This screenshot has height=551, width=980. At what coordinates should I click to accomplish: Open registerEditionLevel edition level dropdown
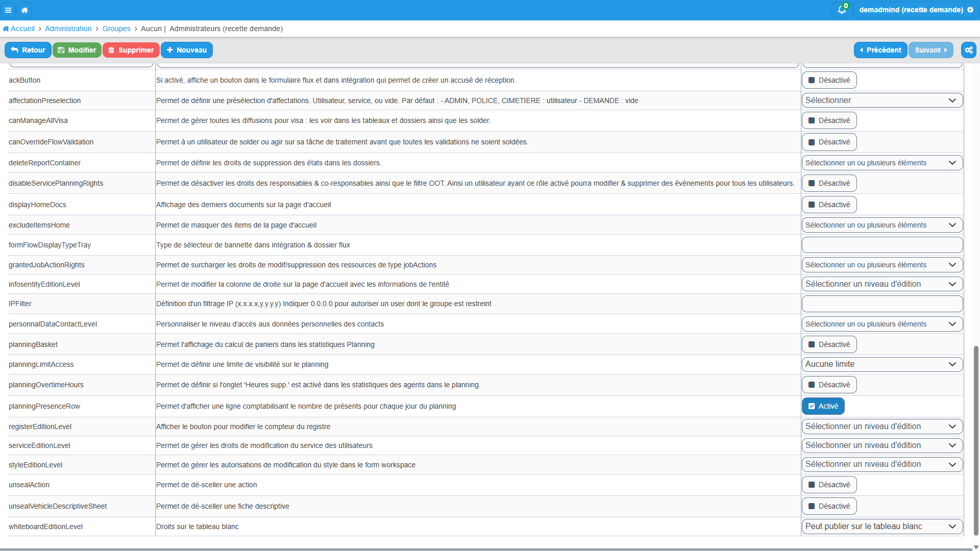882,427
